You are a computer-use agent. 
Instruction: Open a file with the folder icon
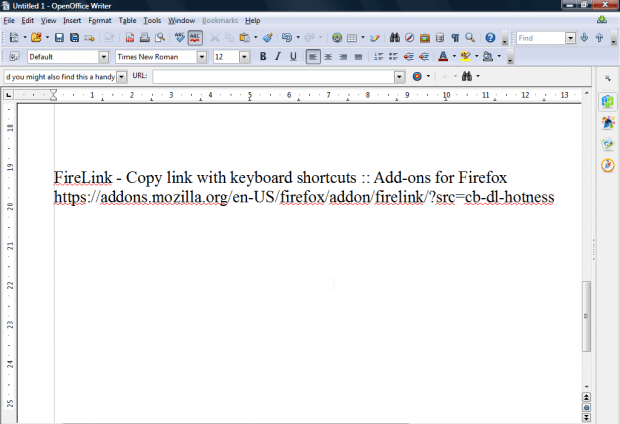(x=36, y=38)
